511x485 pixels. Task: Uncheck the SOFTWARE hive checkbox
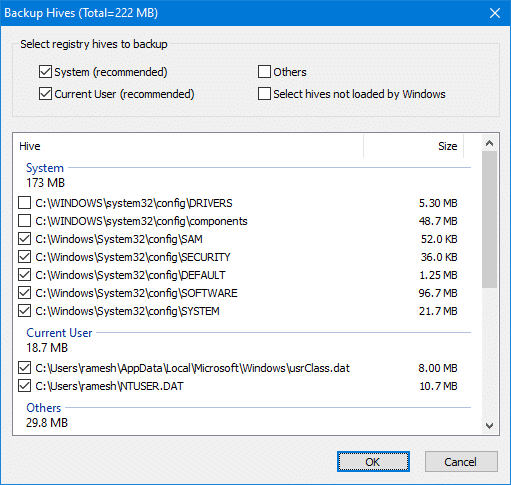coord(25,293)
